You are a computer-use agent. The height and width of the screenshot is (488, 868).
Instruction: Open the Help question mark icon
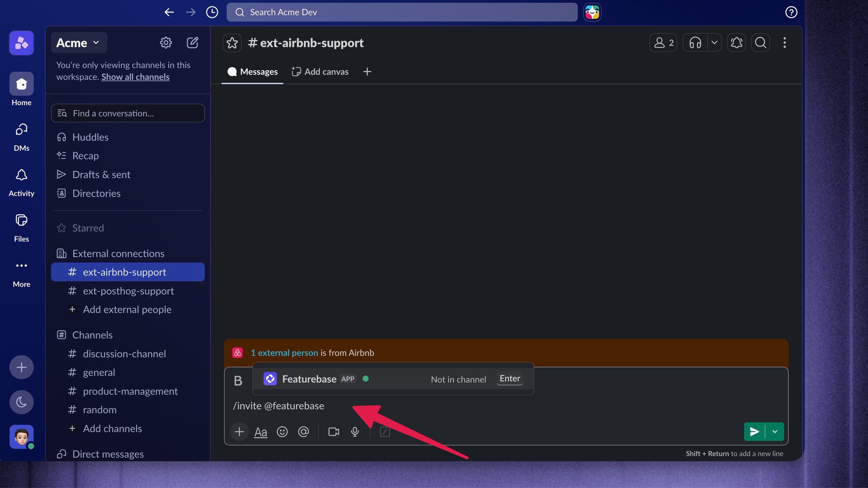[791, 12]
